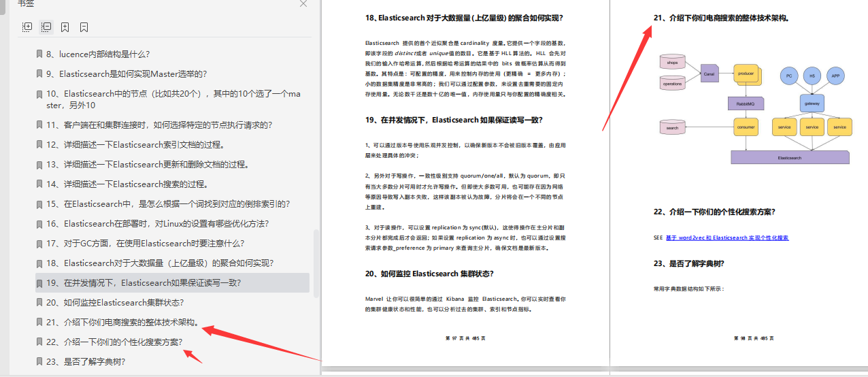Click the delete bookmark icon
The width and height of the screenshot is (868, 377).
pos(84,27)
